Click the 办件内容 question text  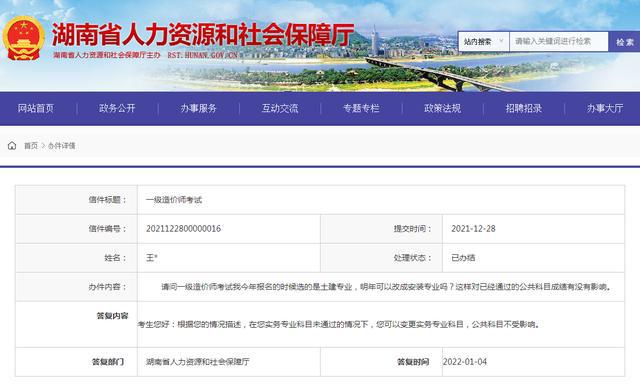[387, 287]
